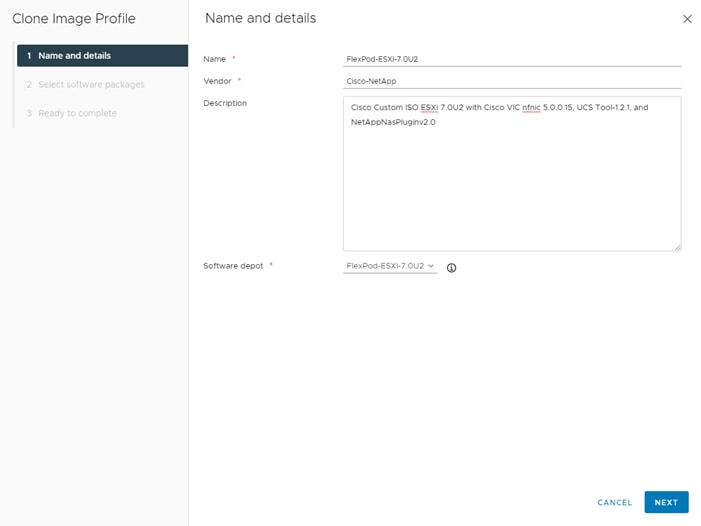Click the NetAppNasPluginv2.0 text in description

pyautogui.click(x=393, y=122)
